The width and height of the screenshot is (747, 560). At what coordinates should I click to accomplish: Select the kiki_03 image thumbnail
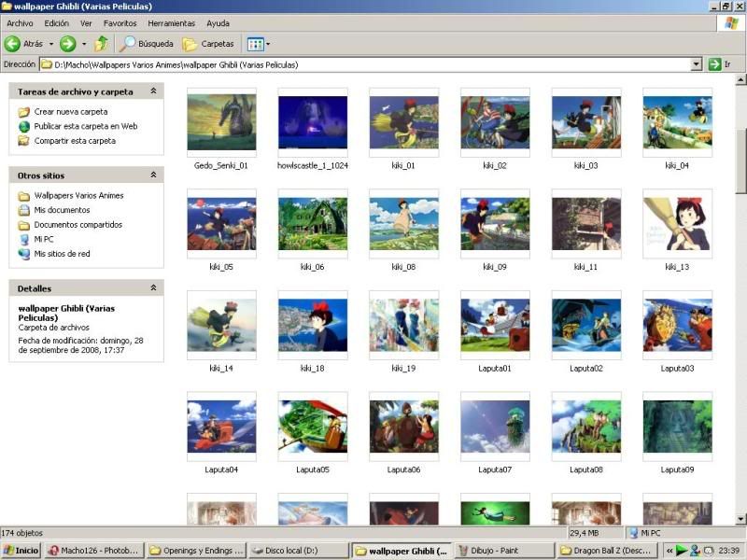[586, 122]
